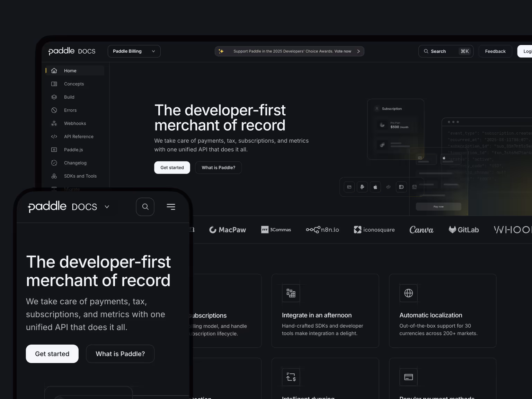Click the Errors circle-slash icon
The width and height of the screenshot is (532, 399).
pos(54,110)
